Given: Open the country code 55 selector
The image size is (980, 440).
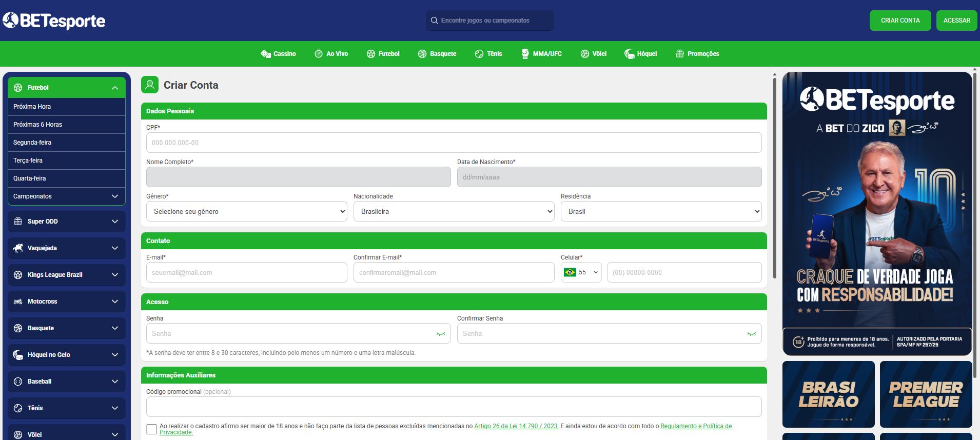Looking at the screenshot, I should click(581, 272).
